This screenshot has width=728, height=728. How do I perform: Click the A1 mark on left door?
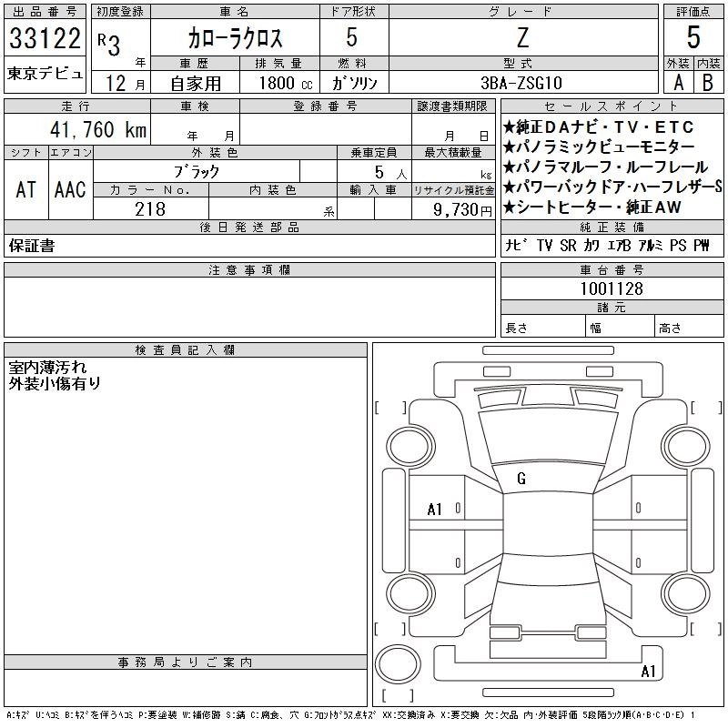(x=435, y=510)
